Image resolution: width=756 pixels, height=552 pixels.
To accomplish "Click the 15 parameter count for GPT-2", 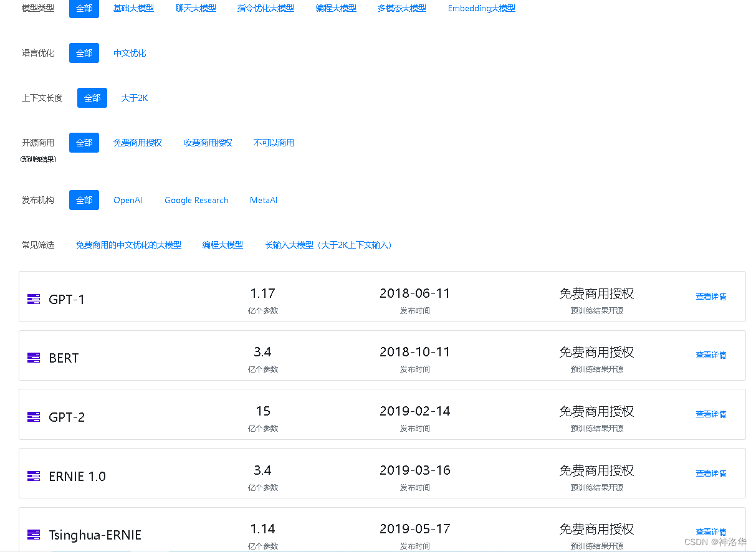I will (x=263, y=411).
